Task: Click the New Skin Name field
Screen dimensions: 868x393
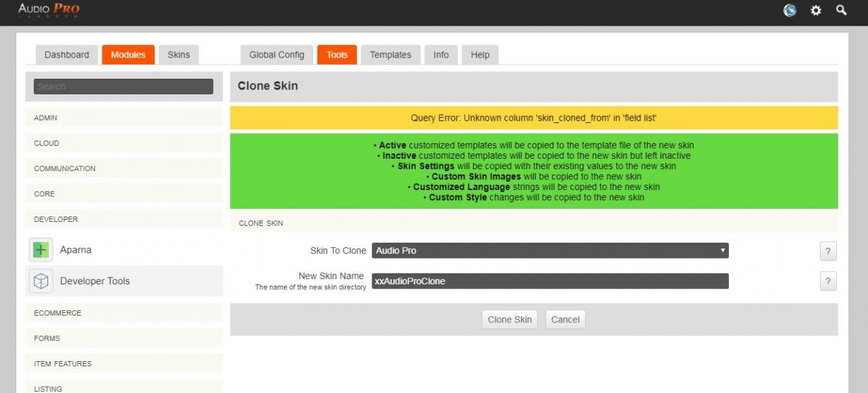Action: (550, 281)
